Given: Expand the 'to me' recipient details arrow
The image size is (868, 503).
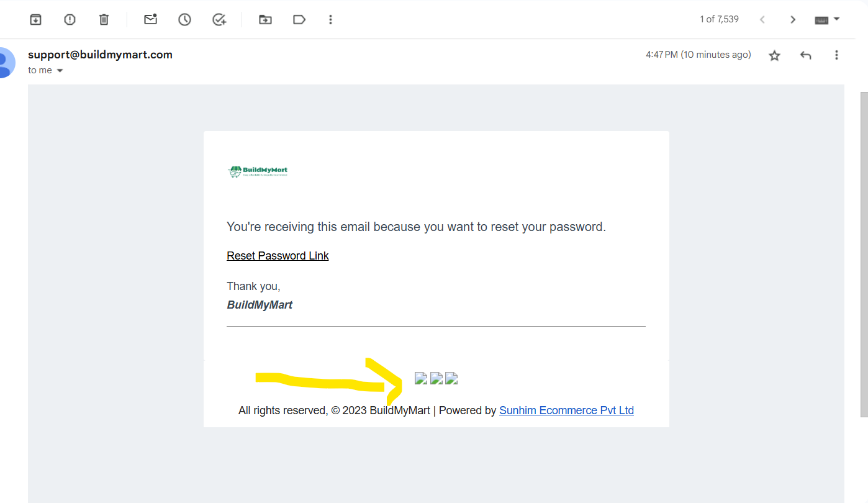Looking at the screenshot, I should (60, 71).
